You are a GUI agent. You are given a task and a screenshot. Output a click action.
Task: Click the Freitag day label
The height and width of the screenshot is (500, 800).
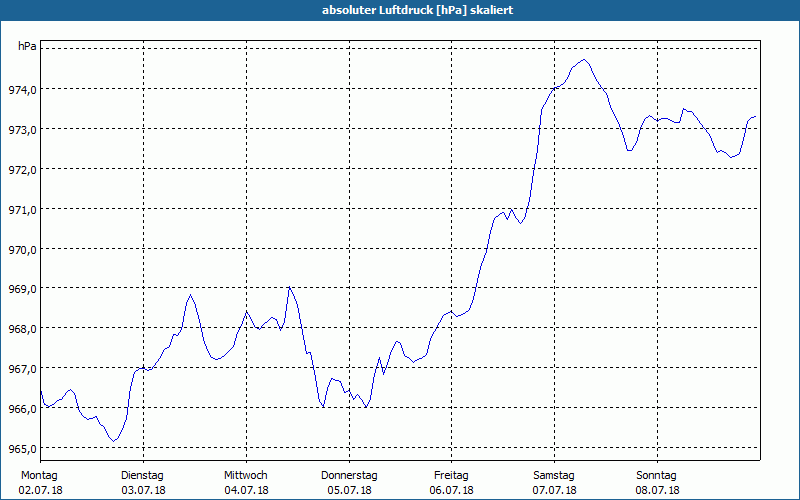451,476
